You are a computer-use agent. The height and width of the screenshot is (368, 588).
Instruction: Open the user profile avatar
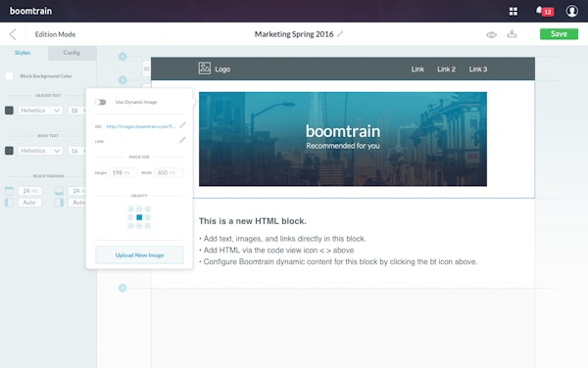click(x=571, y=11)
